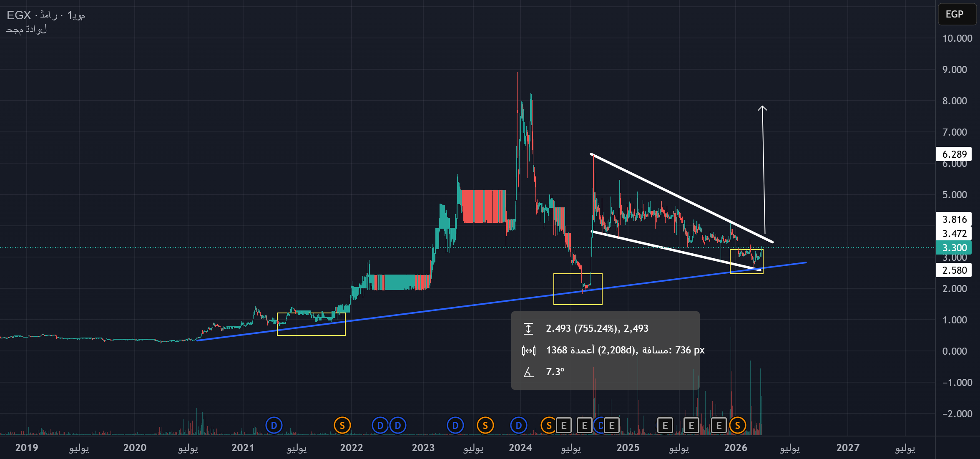Select the 2.580 price label on axis
The width and height of the screenshot is (980, 459).
pyautogui.click(x=954, y=270)
